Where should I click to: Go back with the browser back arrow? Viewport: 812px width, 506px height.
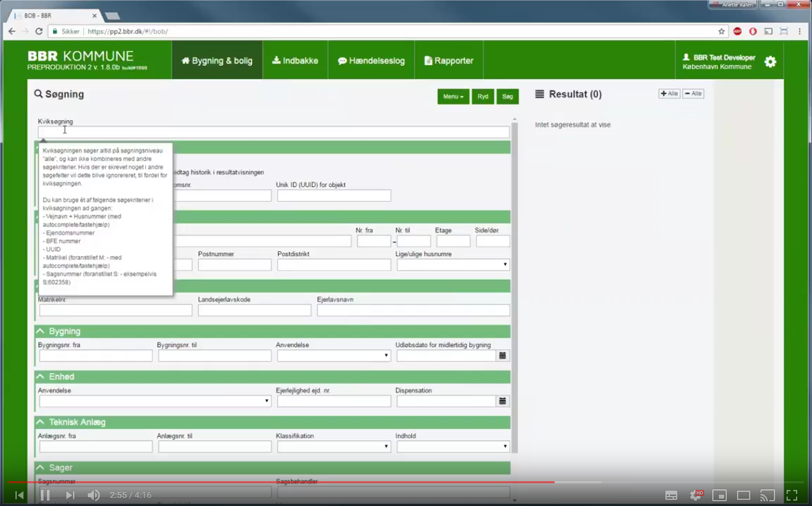click(x=11, y=31)
